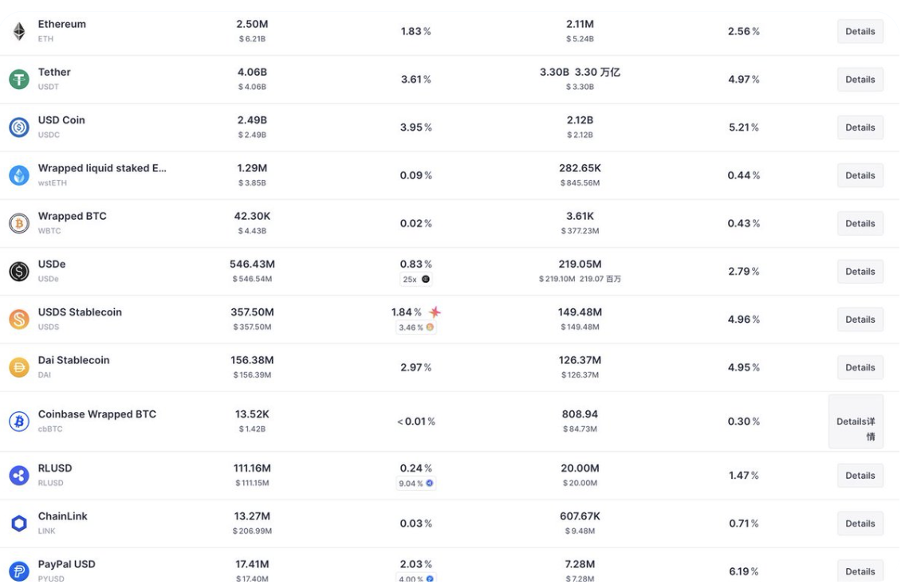Click the RLUSD token icon
The width and height of the screenshot is (909, 588).
(19, 476)
